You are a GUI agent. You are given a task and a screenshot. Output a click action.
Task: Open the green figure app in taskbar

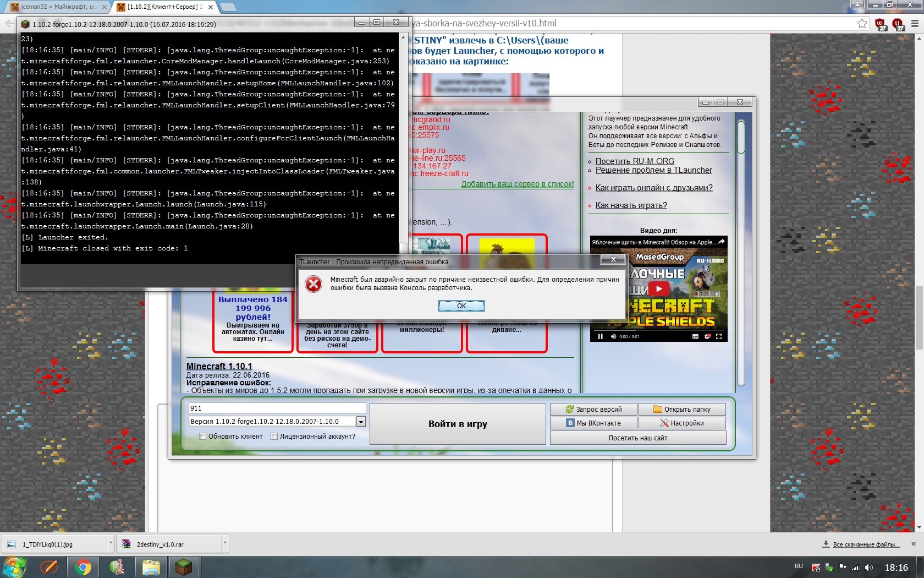point(117,567)
